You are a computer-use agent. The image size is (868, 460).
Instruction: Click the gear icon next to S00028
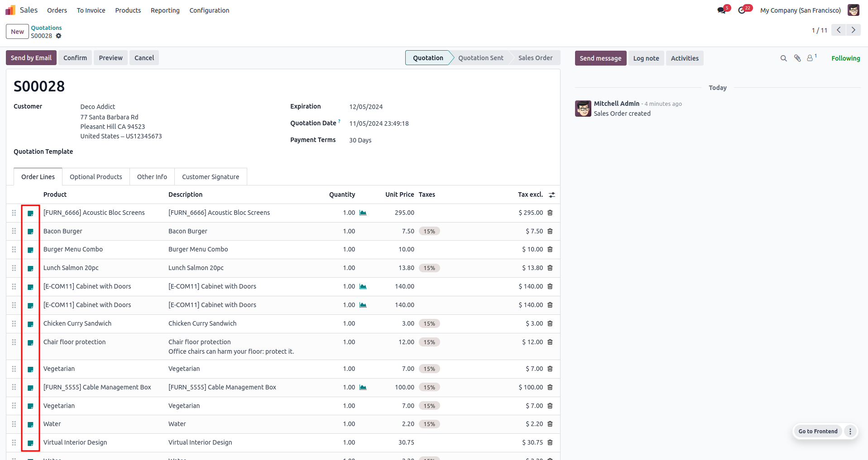coord(58,36)
